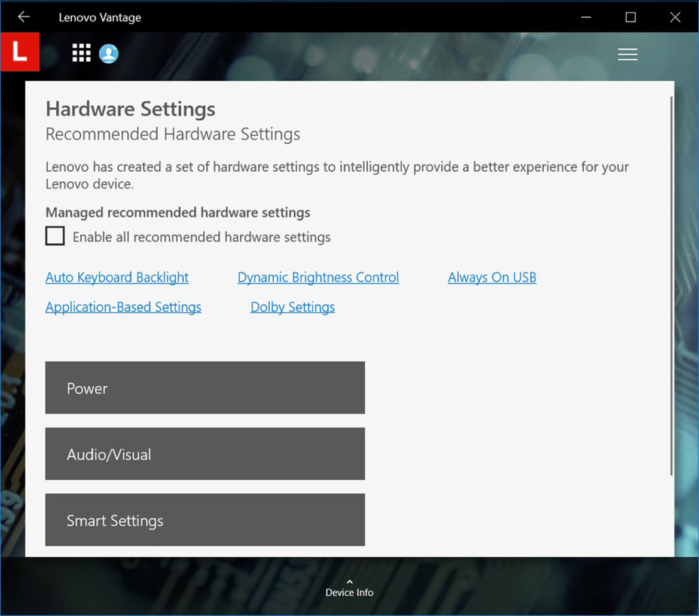
Task: Enable all recommended hardware settings checkbox
Action: point(55,236)
